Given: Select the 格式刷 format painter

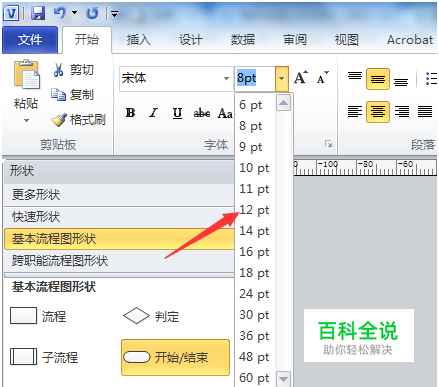Looking at the screenshot, I should [x=79, y=120].
